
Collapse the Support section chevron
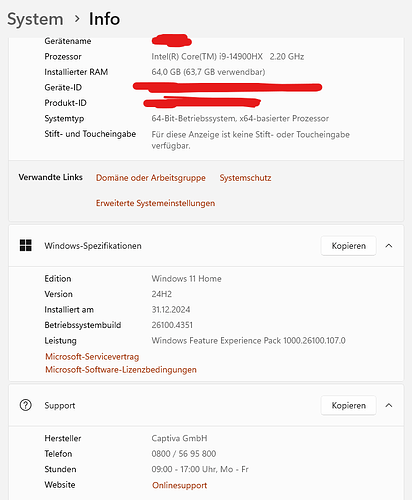389,405
